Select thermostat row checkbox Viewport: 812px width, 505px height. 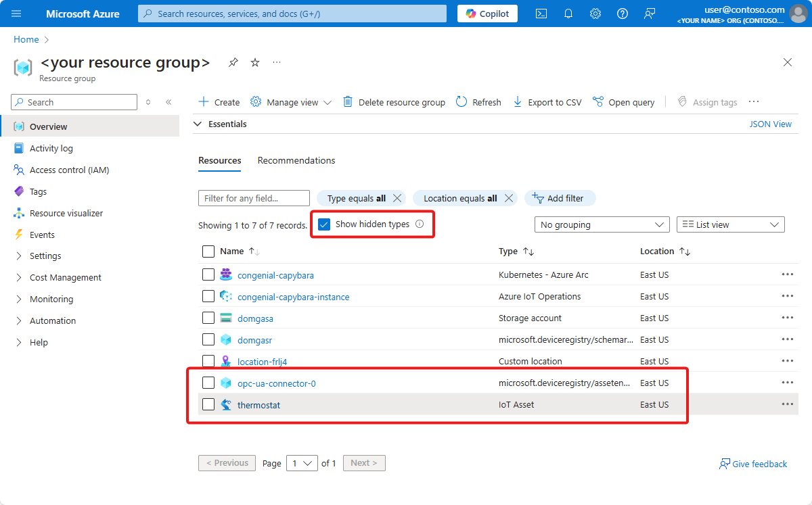(208, 404)
